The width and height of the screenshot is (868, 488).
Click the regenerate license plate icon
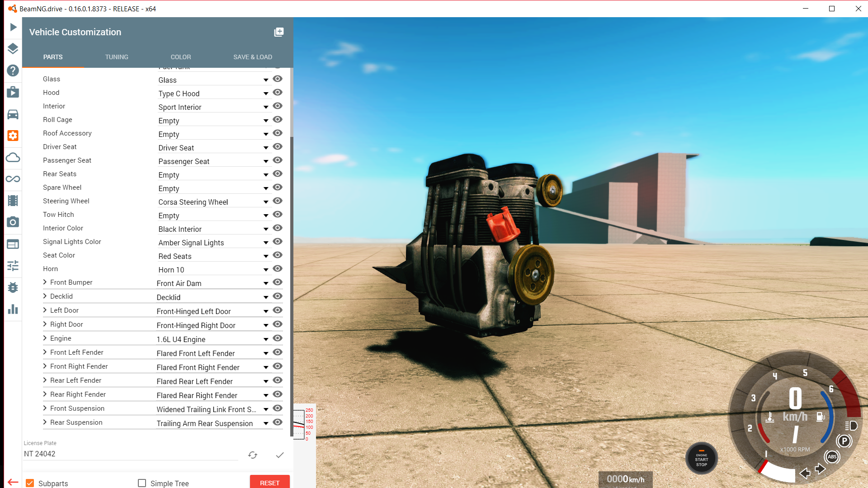(253, 455)
